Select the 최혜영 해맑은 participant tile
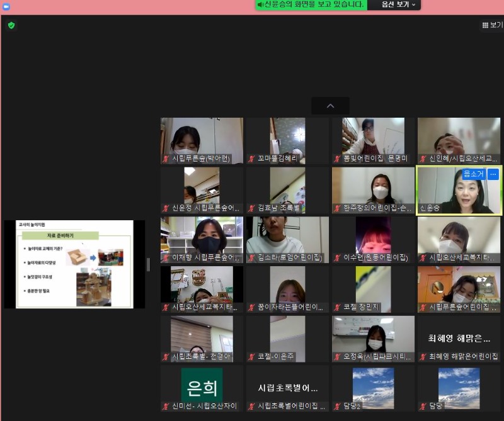This screenshot has height=421, width=504. (x=459, y=339)
